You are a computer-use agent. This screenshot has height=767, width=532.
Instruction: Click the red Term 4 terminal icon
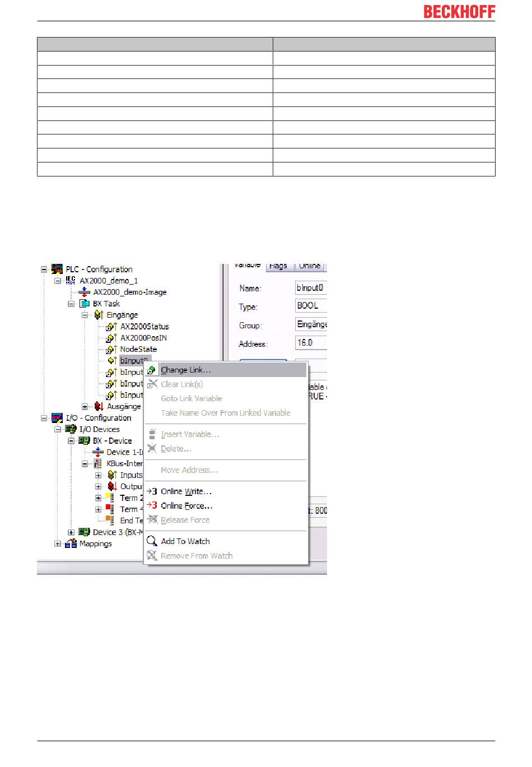coord(110,509)
